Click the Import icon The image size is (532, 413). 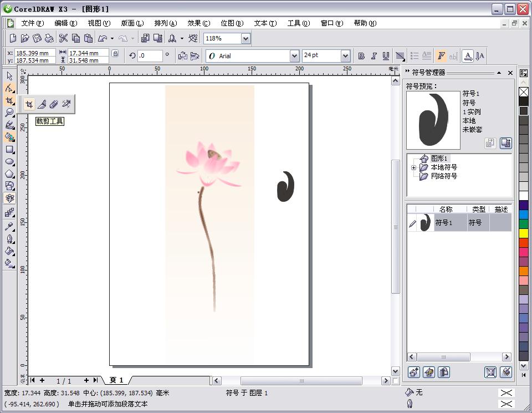145,38
